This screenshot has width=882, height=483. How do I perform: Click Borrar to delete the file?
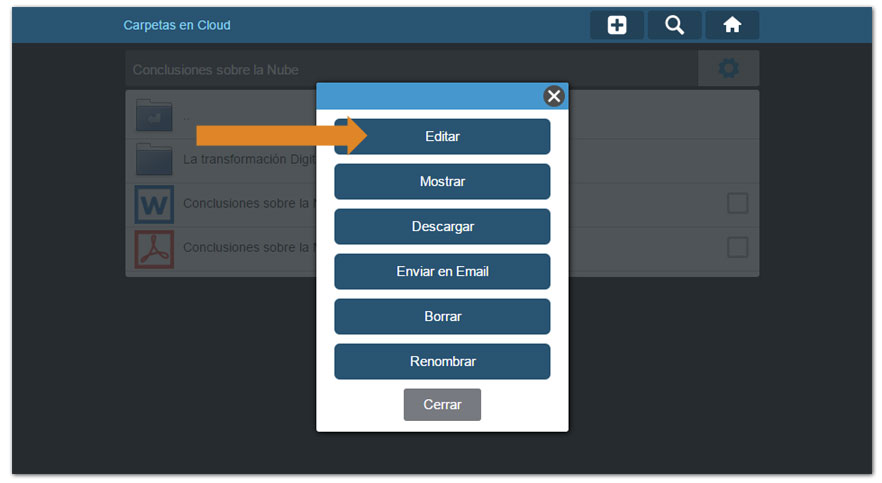click(442, 316)
